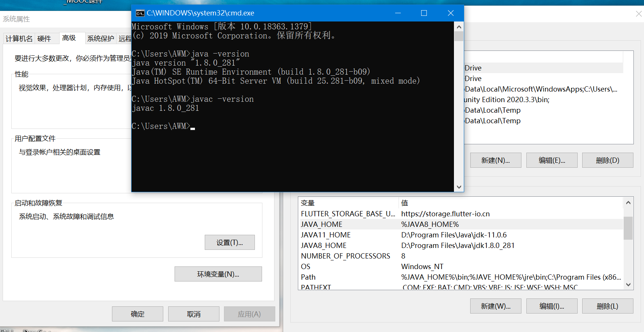Click the Windows_NT value
The width and height of the screenshot is (644, 332).
point(422,266)
